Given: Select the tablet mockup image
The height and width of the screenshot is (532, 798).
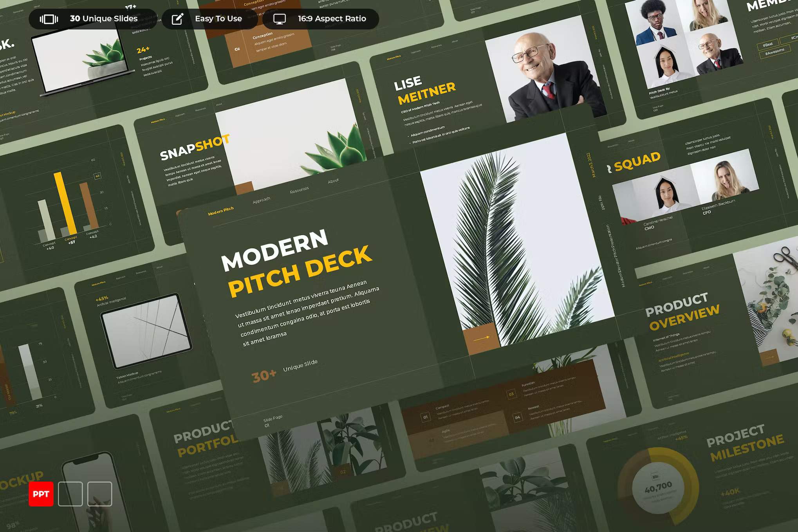Looking at the screenshot, I should 146,331.
